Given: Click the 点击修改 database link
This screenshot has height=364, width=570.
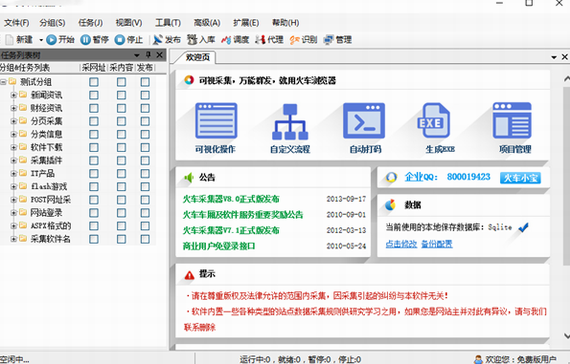Looking at the screenshot, I should coord(401,244).
